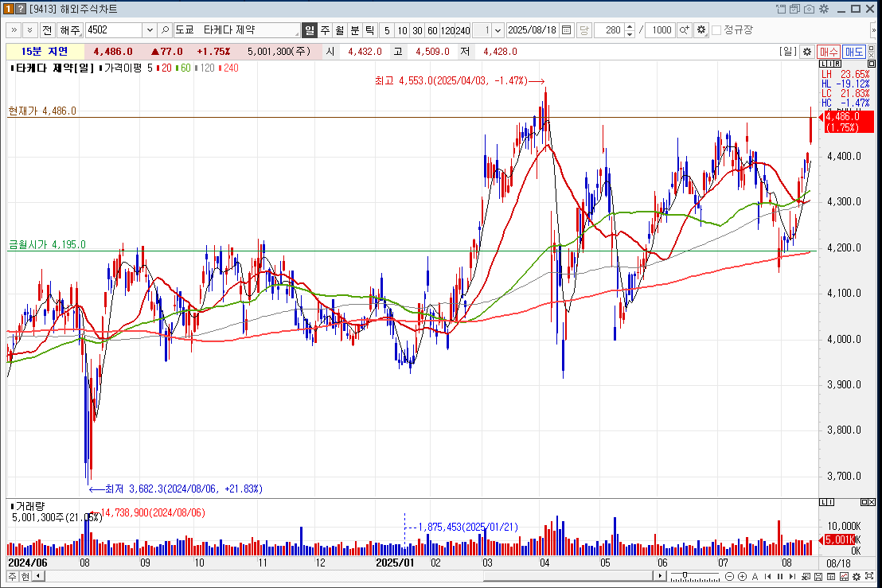Click the title bar sun-shaped settings icon
882x588 pixels.
[824, 9]
